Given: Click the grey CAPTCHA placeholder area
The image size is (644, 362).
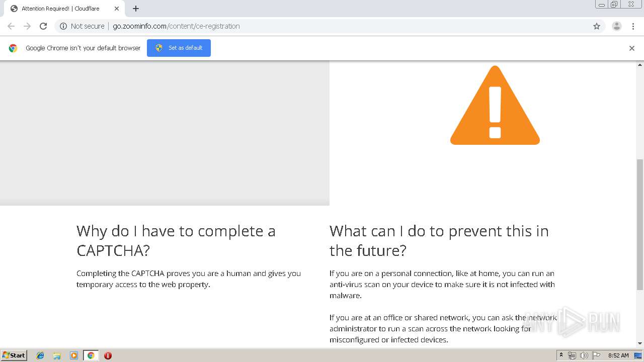Looking at the screenshot, I should 165,133.
